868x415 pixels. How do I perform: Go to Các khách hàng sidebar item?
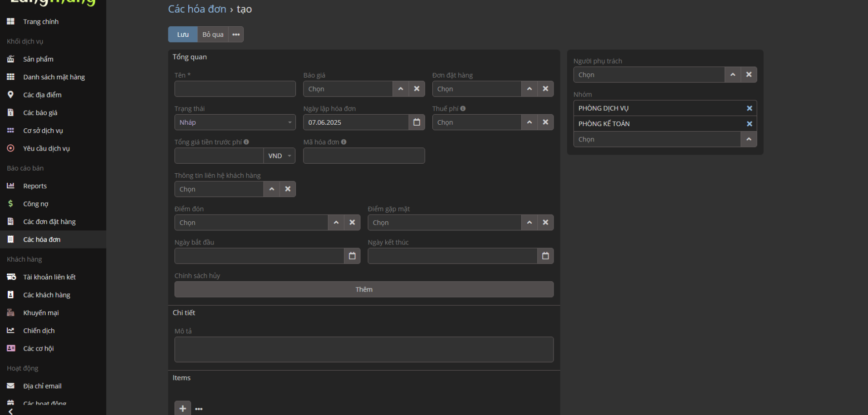coord(46,295)
